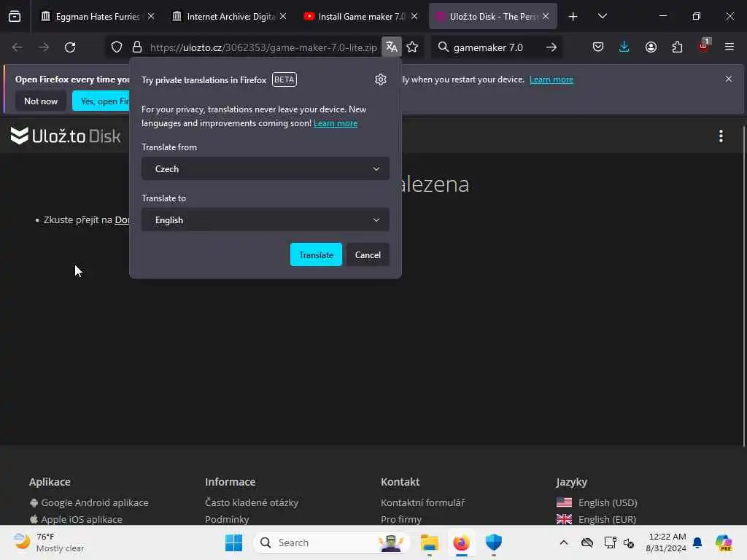Open the Firefox View tab overview icon
This screenshot has height=560, width=747.
(15, 16)
